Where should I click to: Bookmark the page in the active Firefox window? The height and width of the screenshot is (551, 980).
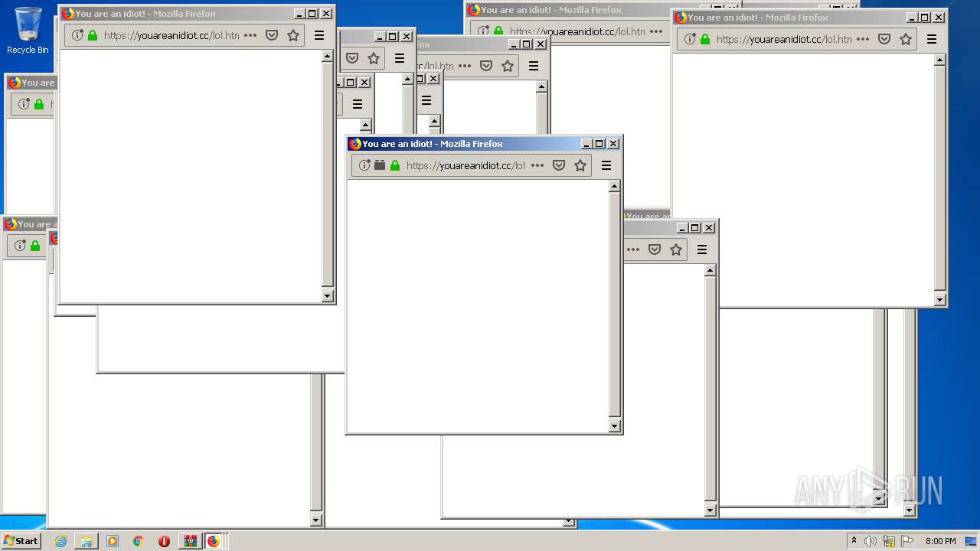580,165
